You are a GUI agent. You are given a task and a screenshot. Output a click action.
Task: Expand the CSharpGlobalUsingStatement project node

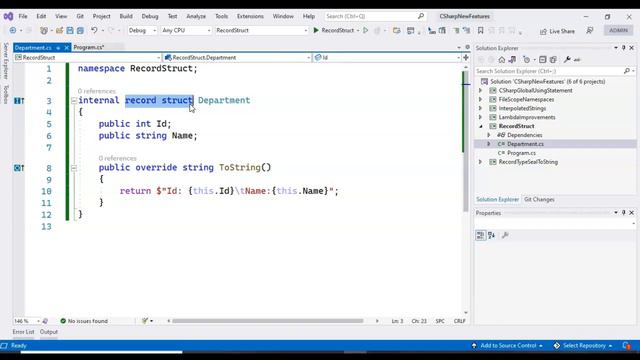[x=480, y=91]
